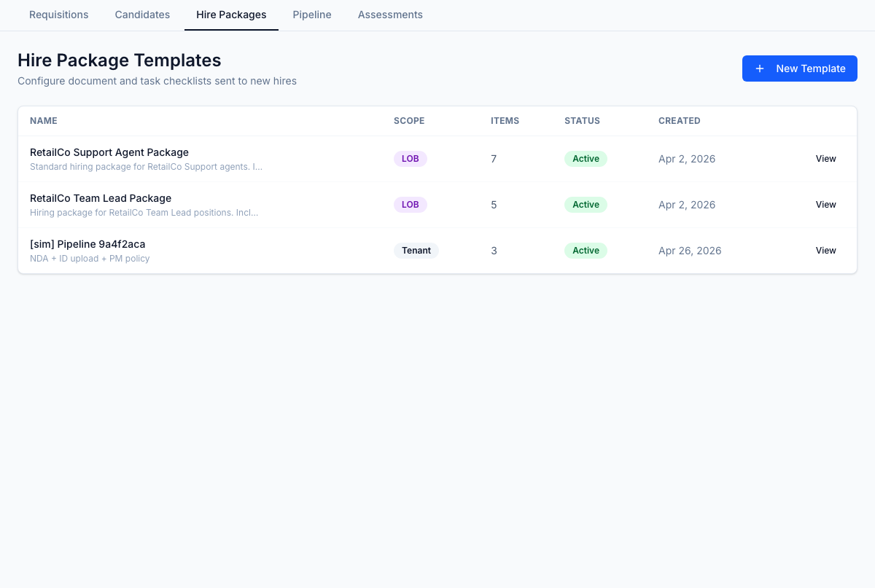Screen dimensions: 875x588
Task: Switch to the Candidates tab
Action: (142, 15)
